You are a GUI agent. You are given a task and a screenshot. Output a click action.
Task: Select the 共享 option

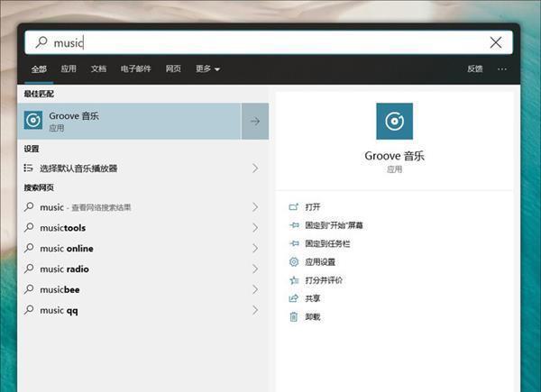pyautogui.click(x=313, y=298)
